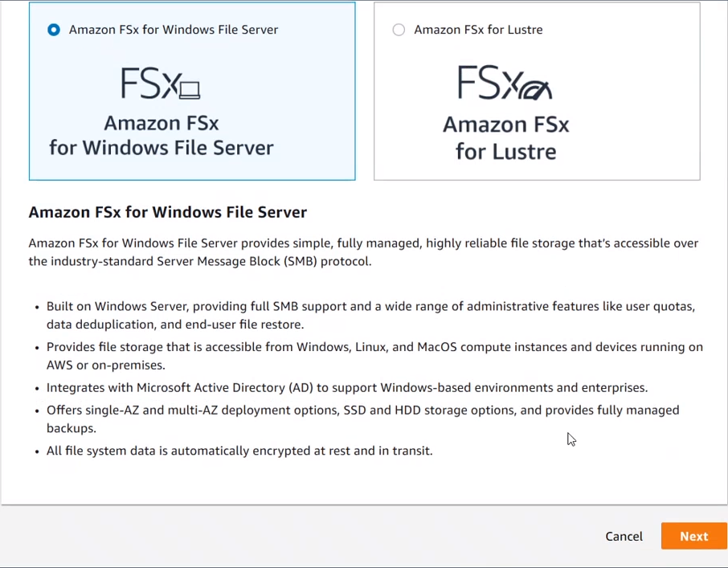Click the large 'for Lustre' card title

[x=505, y=151]
